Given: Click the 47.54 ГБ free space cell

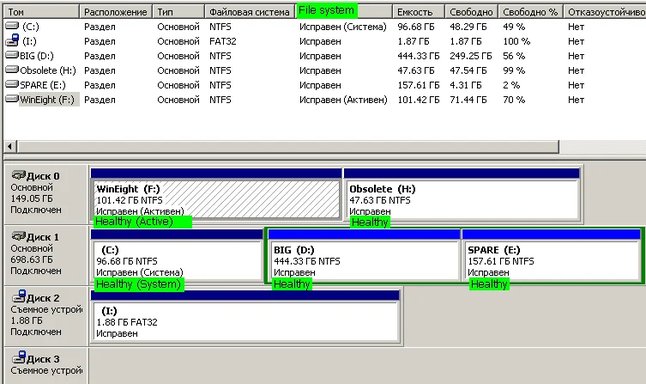Looking at the screenshot, I should tap(468, 70).
